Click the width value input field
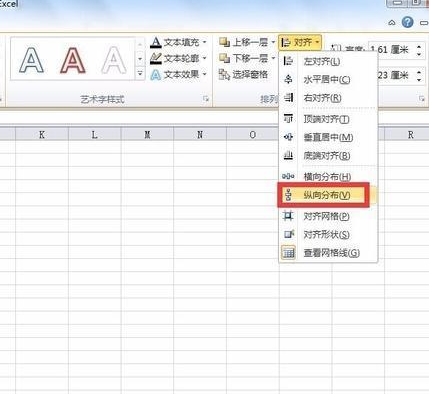The image size is (429, 394). point(395,75)
